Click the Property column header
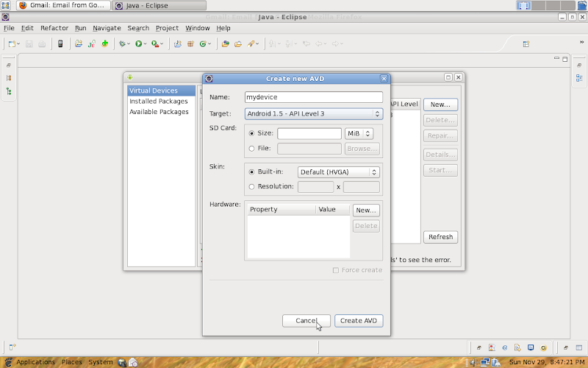Screen dimensions: 588x368 pos(282,210)
